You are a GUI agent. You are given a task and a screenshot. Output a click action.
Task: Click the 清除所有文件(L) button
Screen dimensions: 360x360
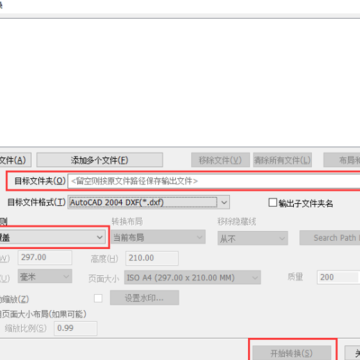tap(282, 160)
